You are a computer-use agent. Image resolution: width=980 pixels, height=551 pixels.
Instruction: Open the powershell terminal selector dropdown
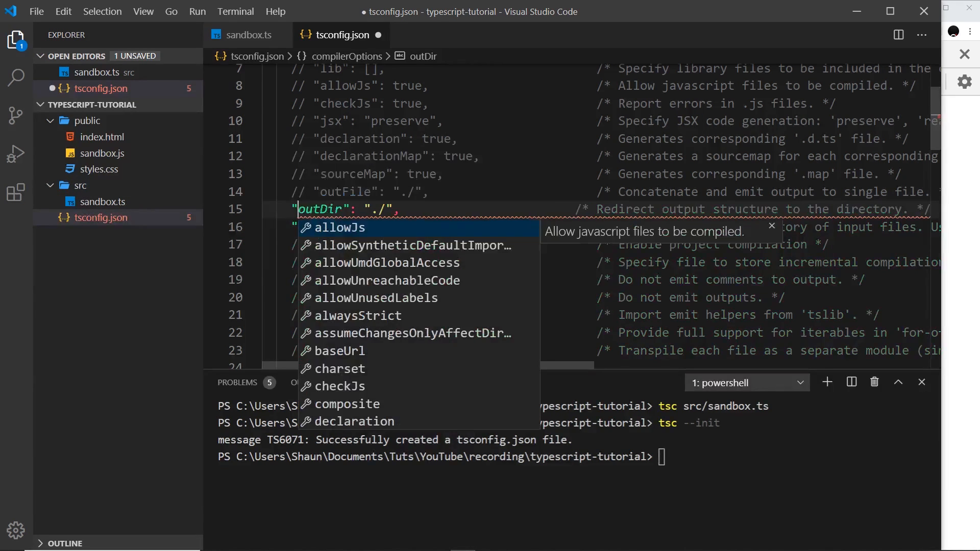[747, 383]
